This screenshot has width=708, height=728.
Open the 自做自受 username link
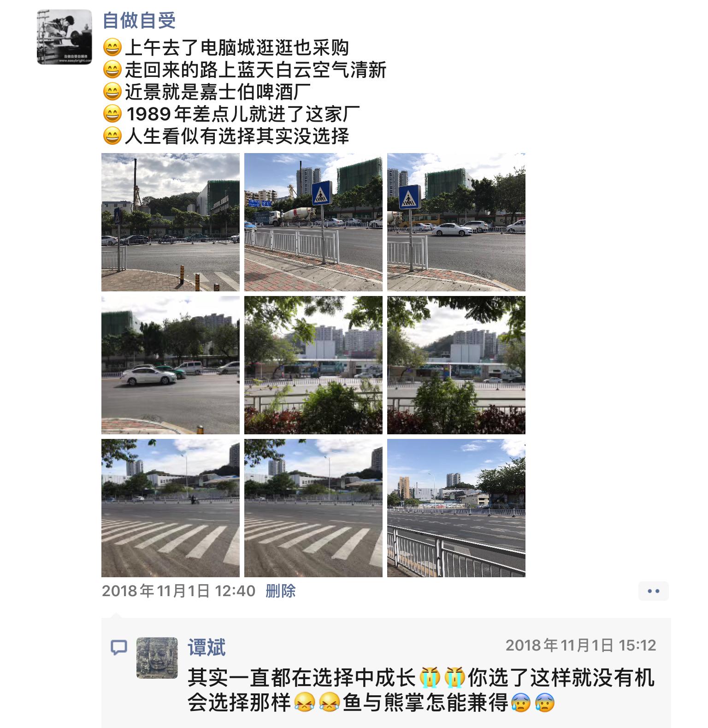click(x=139, y=21)
